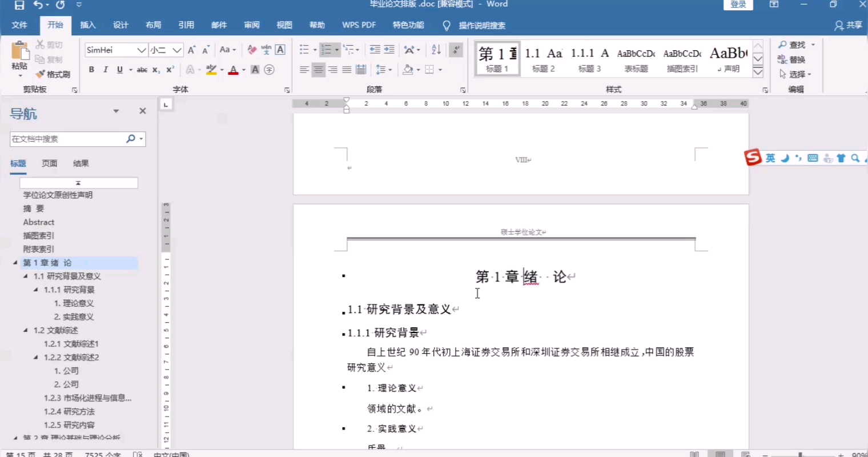868x457 pixels.
Task: Justify paragraph text
Action: (x=347, y=70)
